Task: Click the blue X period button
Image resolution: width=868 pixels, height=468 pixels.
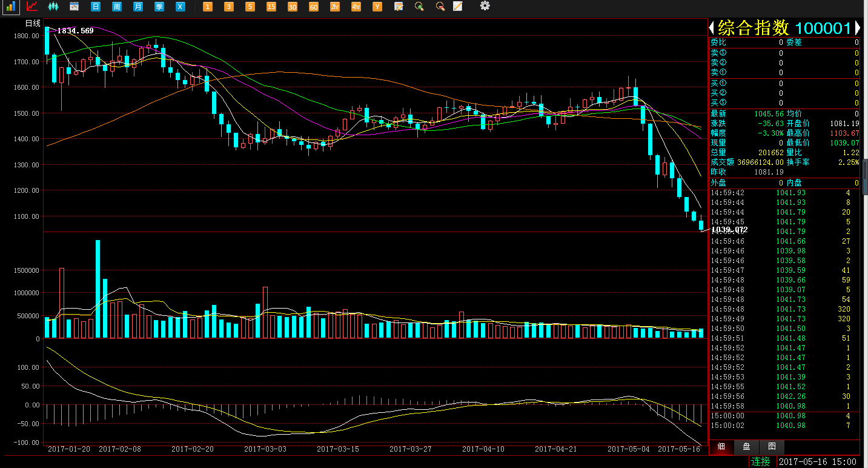Action: 181,7
